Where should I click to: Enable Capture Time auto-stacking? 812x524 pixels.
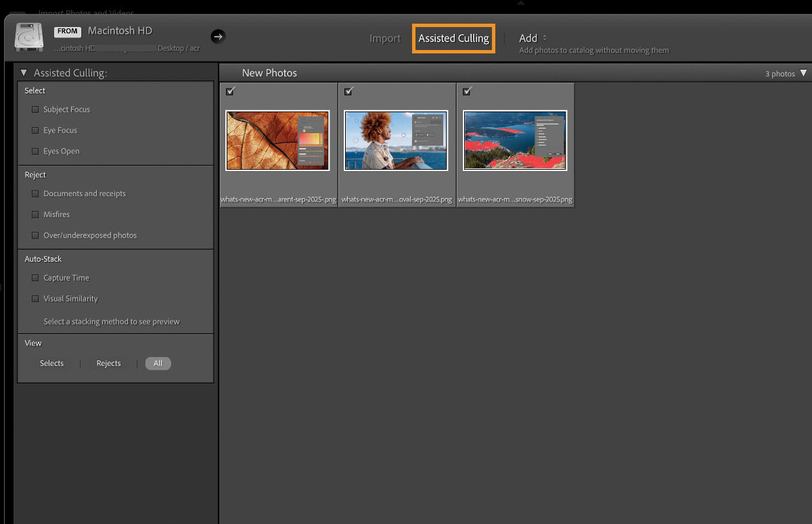point(35,277)
